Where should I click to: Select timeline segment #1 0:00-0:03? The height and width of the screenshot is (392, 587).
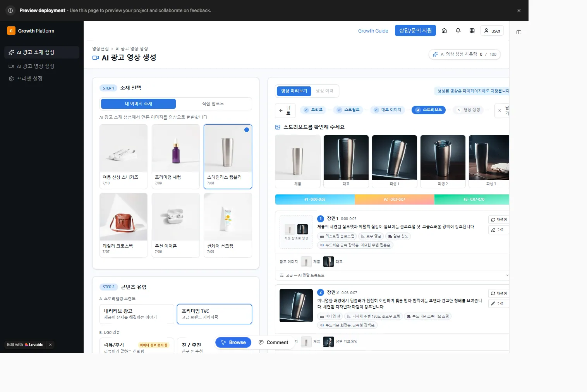(315, 199)
